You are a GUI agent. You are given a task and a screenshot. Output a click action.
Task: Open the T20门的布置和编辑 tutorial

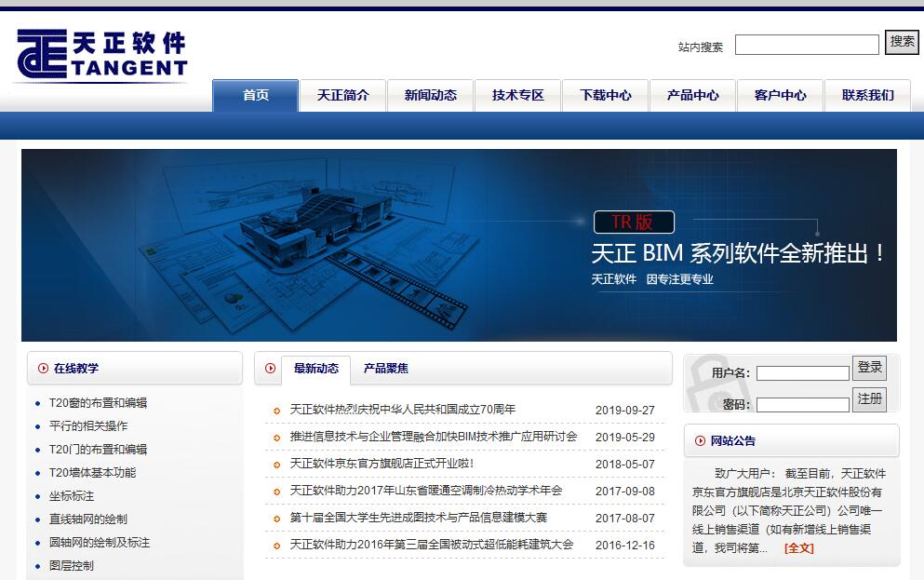click(x=98, y=450)
